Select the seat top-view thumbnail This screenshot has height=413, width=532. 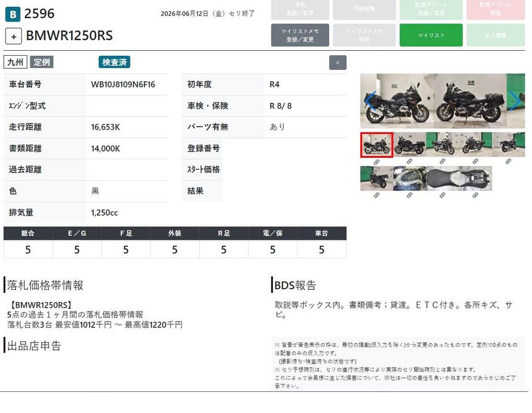tap(442, 178)
